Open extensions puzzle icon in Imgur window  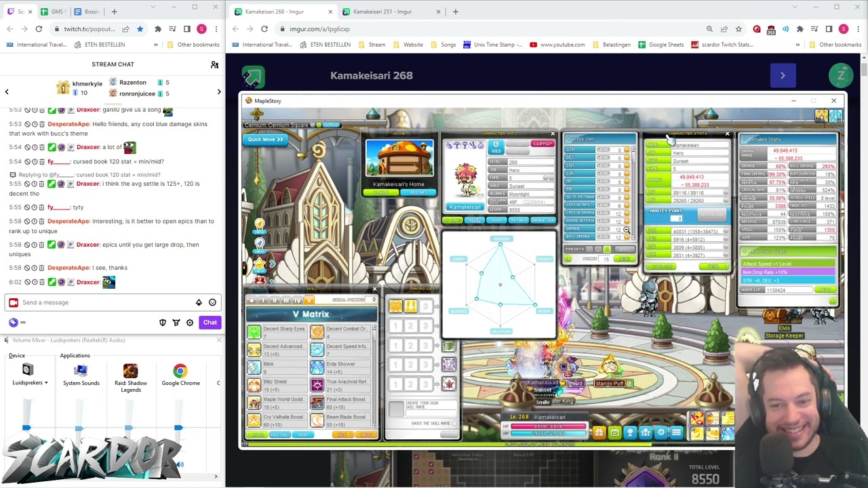(x=800, y=29)
